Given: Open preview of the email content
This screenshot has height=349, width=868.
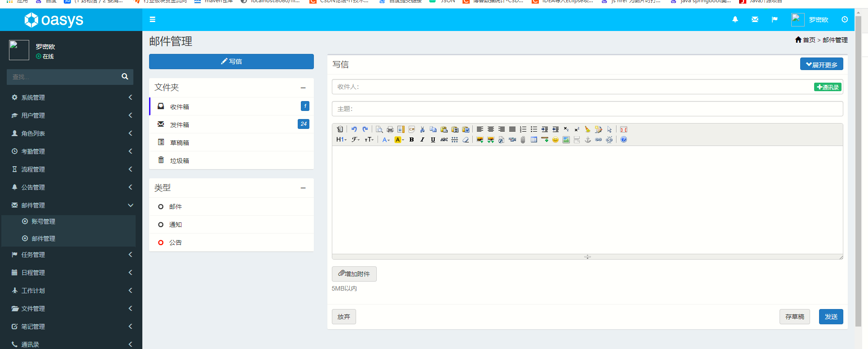Looking at the screenshot, I should 379,129.
